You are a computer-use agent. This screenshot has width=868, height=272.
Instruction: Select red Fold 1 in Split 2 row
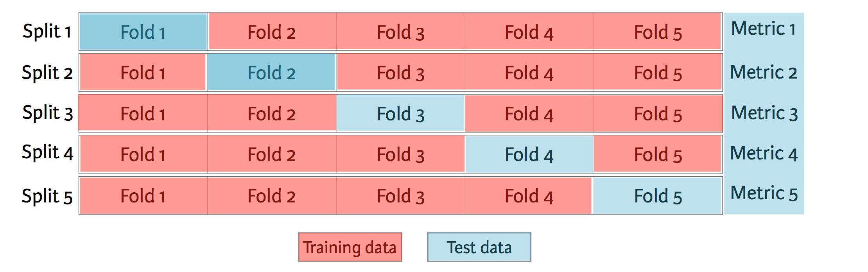click(x=143, y=73)
